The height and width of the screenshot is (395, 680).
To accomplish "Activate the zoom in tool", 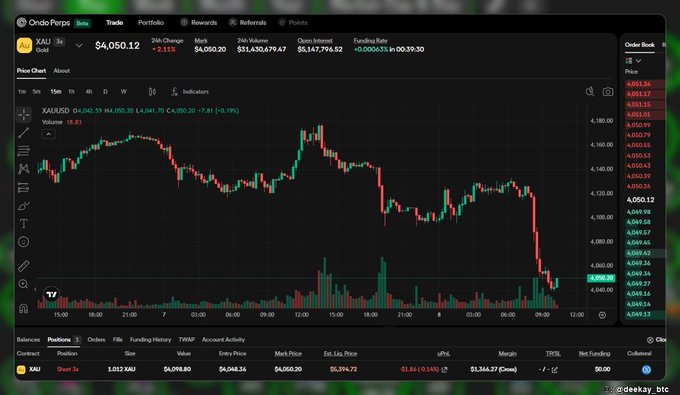I will click(23, 284).
